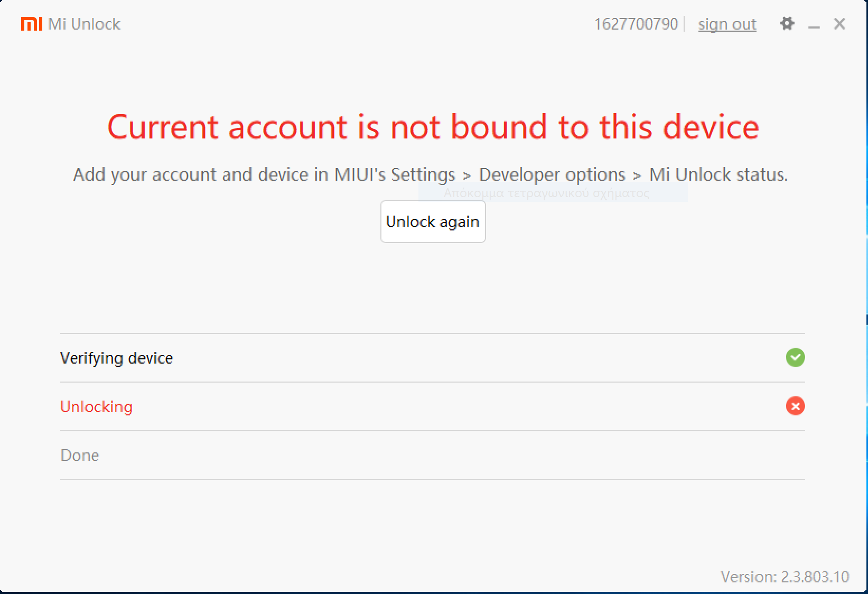The width and height of the screenshot is (868, 594).
Task: Click the Mi Unlock title text
Action: 84,24
